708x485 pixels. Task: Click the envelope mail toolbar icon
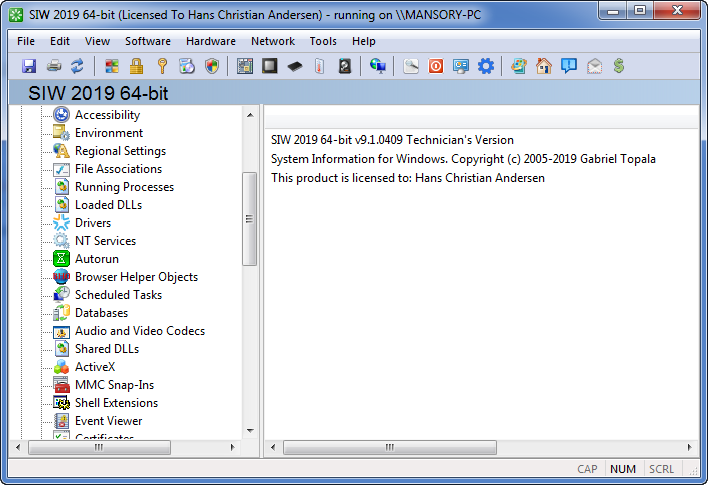coord(594,66)
